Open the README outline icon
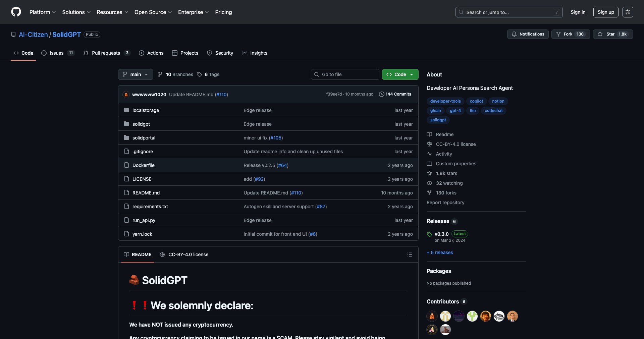644x339 pixels. (410, 255)
